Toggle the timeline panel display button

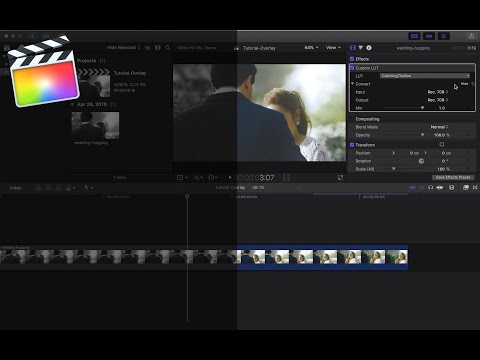429,36
